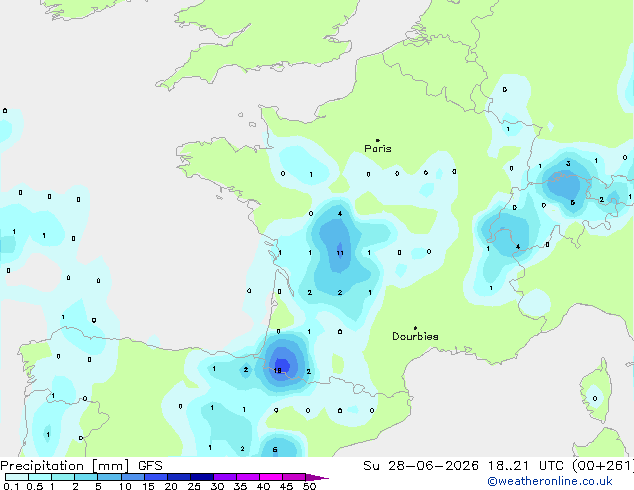Click the Dourbies location dot
Viewport: 634px width, 490px height.
(415, 328)
